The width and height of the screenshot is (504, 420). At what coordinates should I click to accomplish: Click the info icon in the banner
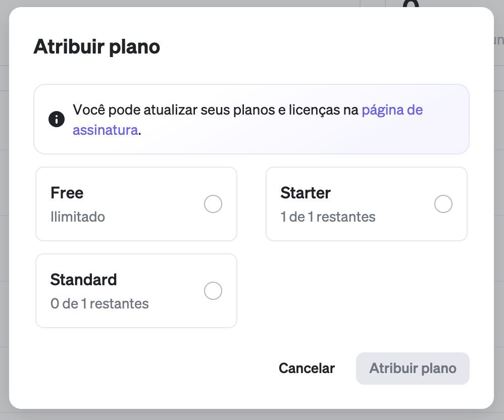coord(57,119)
